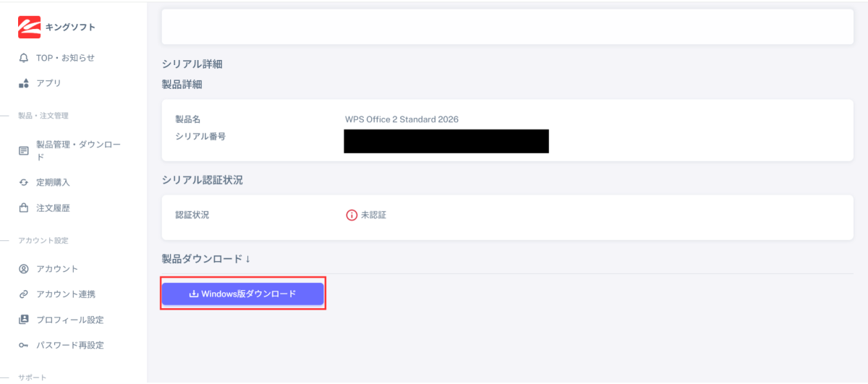Click the 製品管理・ダウンロード list icon
Viewport: 868px width, 384px height.
[24, 151]
